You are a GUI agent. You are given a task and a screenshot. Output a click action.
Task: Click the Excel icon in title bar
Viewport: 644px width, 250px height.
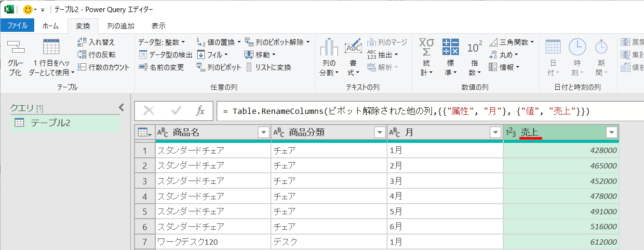[x=9, y=9]
